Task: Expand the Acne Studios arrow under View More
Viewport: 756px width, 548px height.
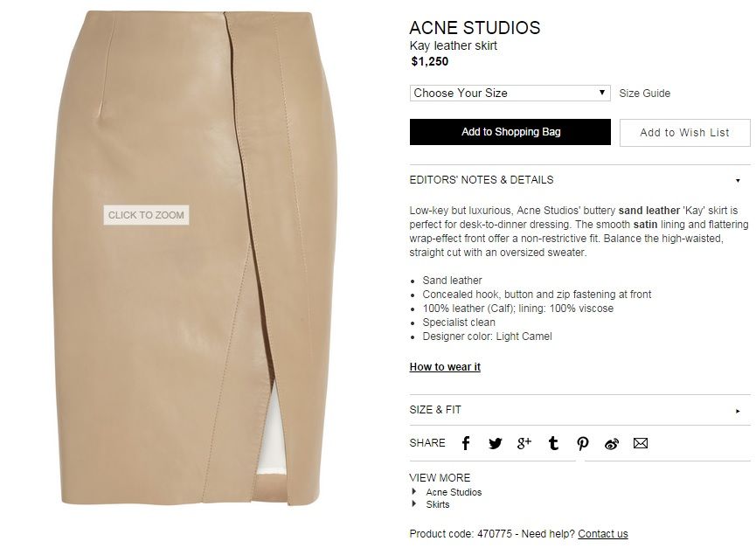Action: tap(413, 491)
